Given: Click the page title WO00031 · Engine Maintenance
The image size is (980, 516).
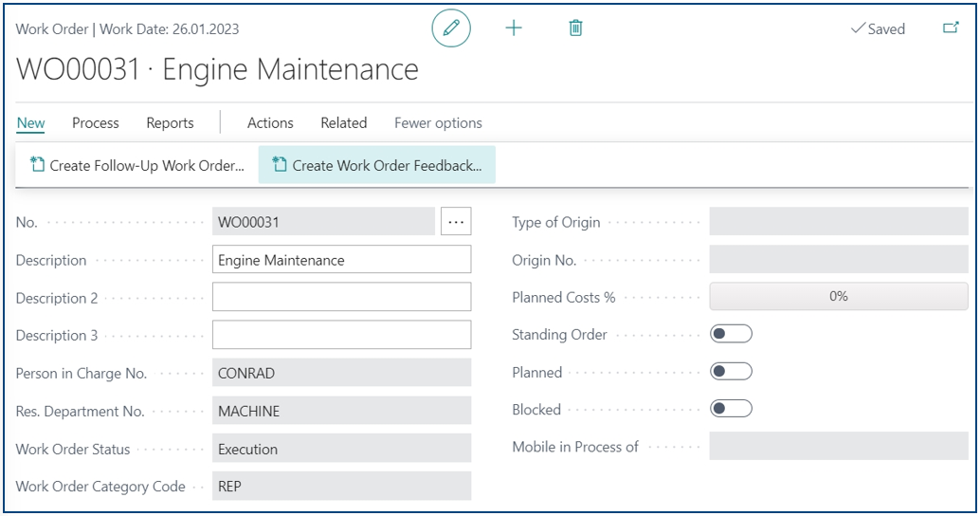Looking at the screenshot, I should click(217, 69).
